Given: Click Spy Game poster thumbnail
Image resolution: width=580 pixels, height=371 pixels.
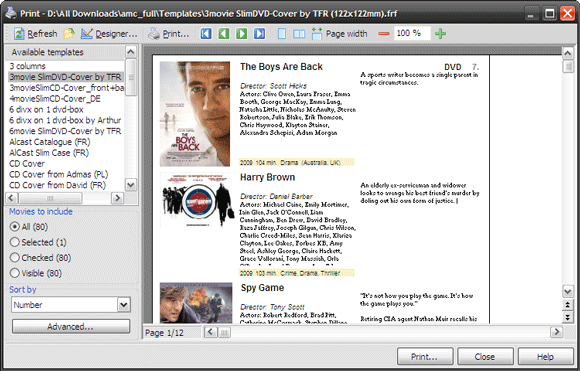Looking at the screenshot, I should tap(196, 303).
